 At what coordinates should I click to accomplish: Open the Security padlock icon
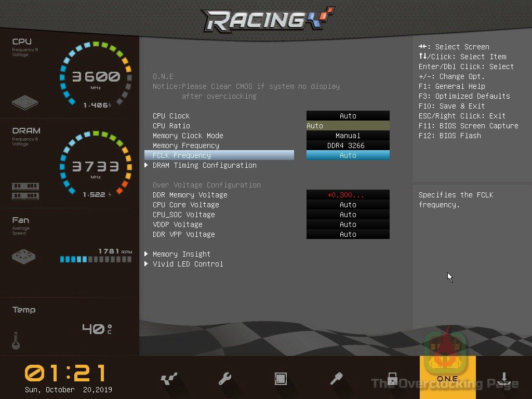392,379
